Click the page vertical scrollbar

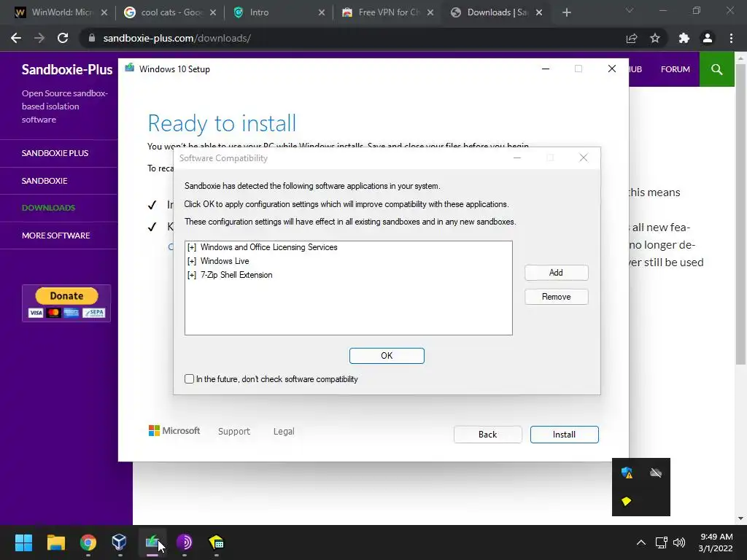coord(741,214)
